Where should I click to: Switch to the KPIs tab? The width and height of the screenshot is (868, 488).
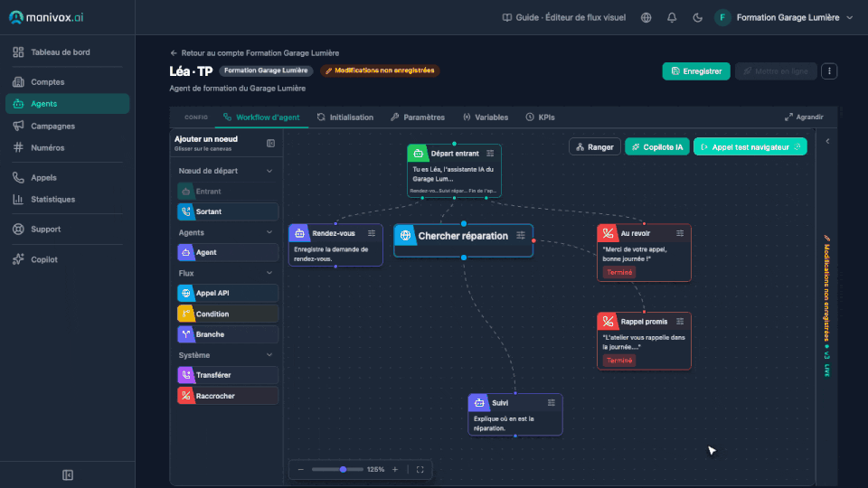coord(541,117)
